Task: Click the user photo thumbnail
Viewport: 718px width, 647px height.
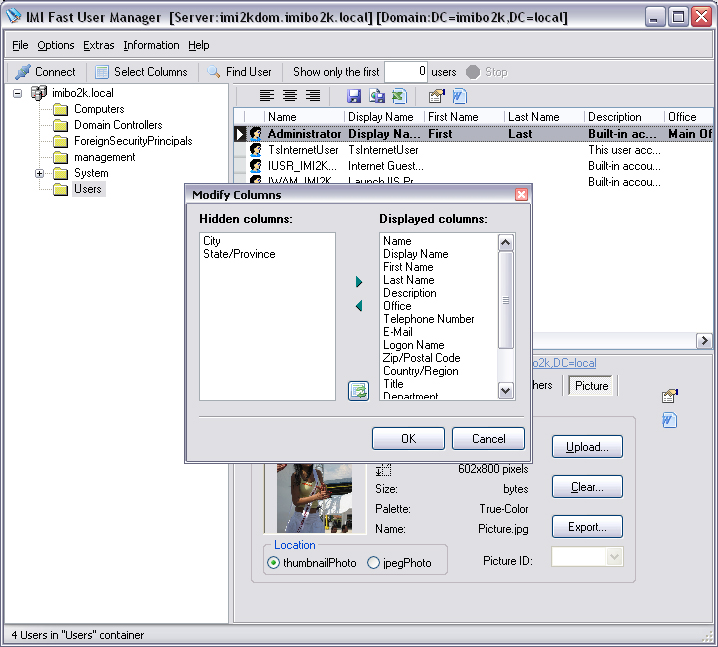Action: coord(315,498)
